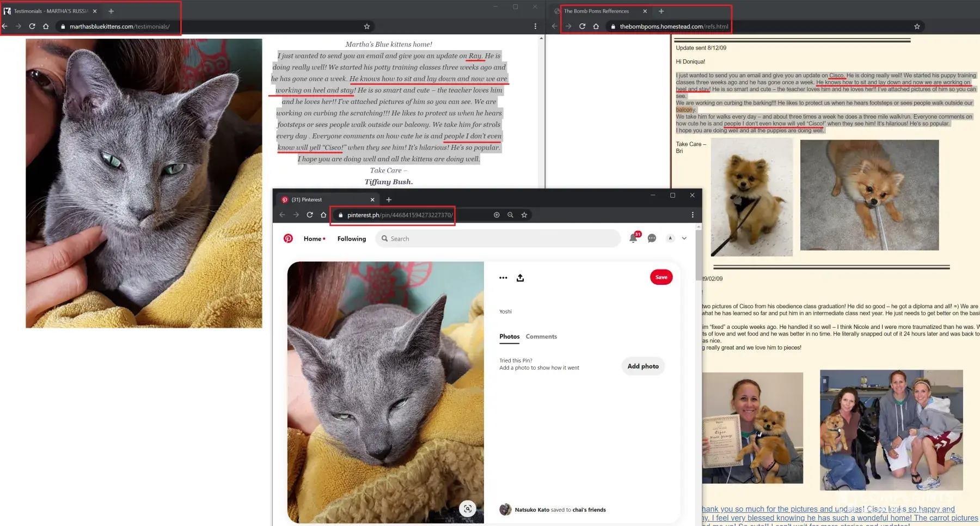Click the Pinterest Search field
The height and width of the screenshot is (526, 980).
point(498,238)
